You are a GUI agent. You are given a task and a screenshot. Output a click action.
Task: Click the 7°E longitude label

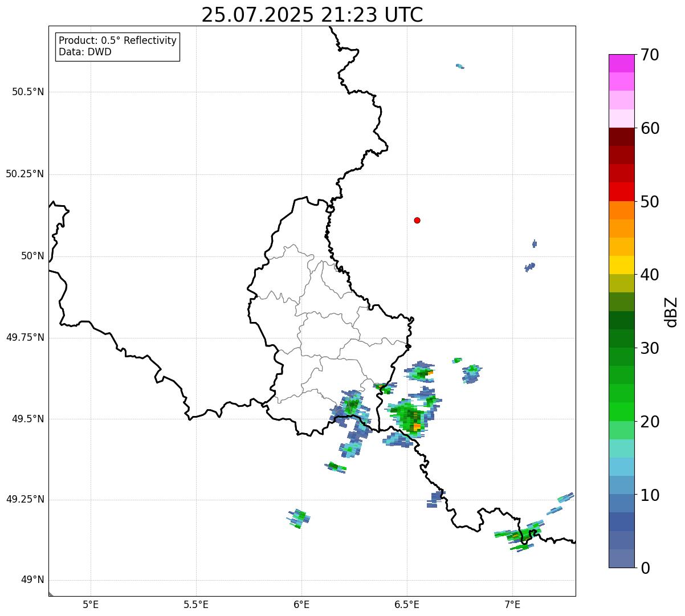coord(512,605)
